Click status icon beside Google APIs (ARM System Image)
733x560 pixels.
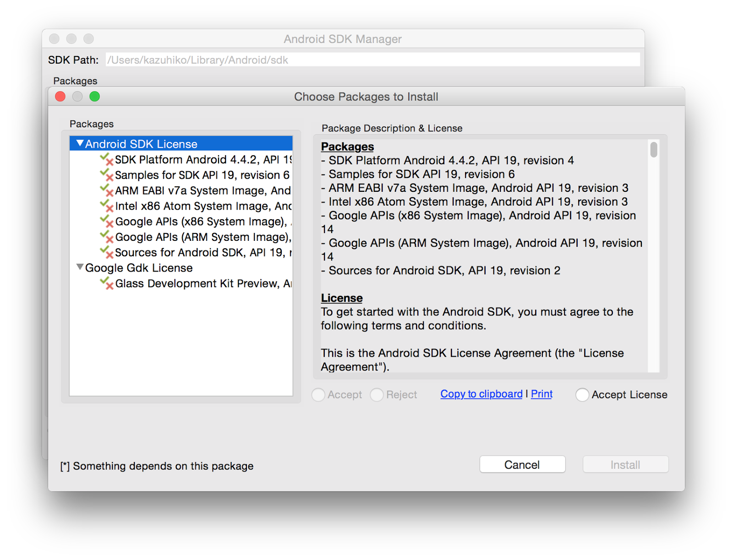(x=107, y=237)
